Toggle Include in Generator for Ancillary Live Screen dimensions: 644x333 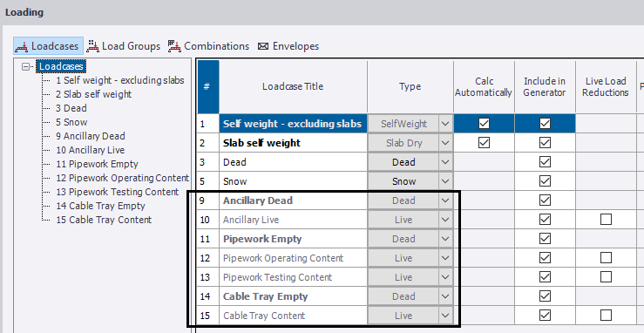tap(545, 220)
